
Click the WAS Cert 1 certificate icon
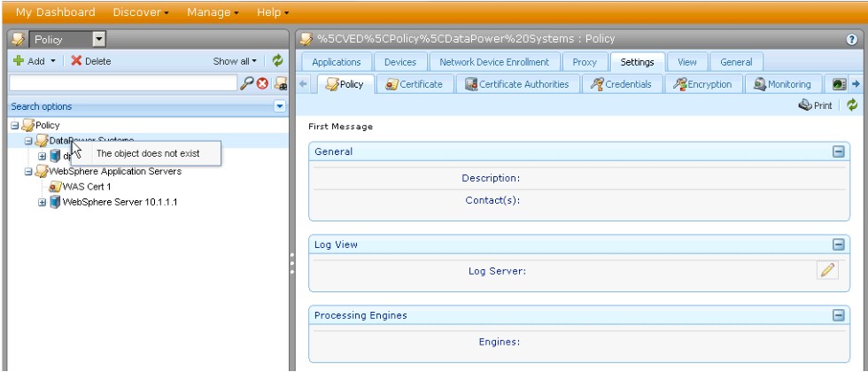pos(55,187)
